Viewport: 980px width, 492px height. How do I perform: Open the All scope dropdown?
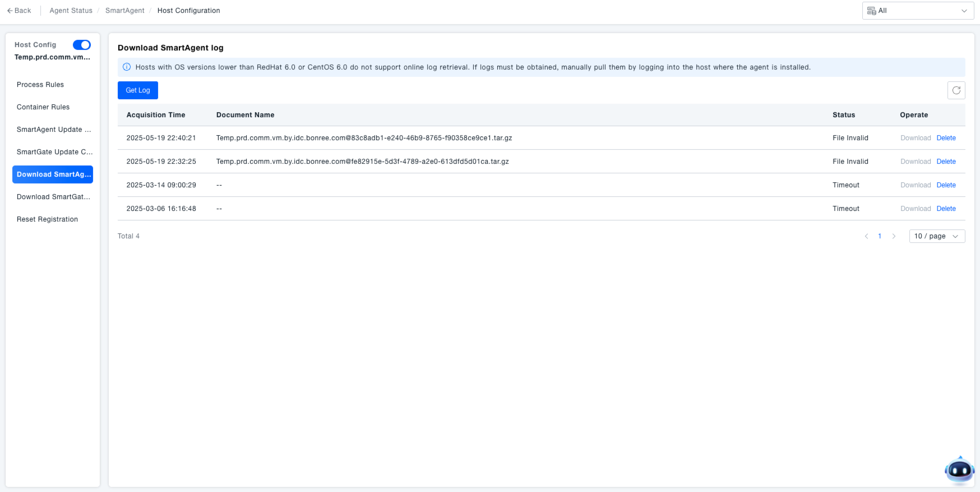click(x=917, y=11)
